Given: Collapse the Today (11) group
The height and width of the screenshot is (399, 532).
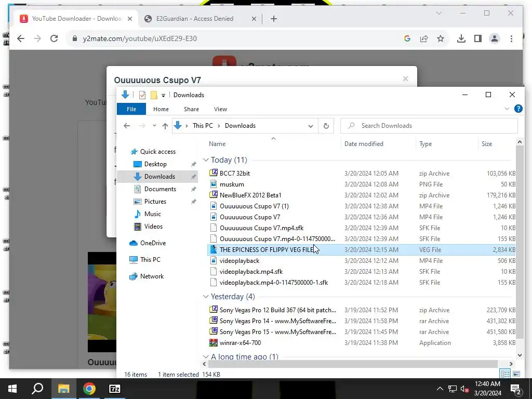Looking at the screenshot, I should 206,160.
